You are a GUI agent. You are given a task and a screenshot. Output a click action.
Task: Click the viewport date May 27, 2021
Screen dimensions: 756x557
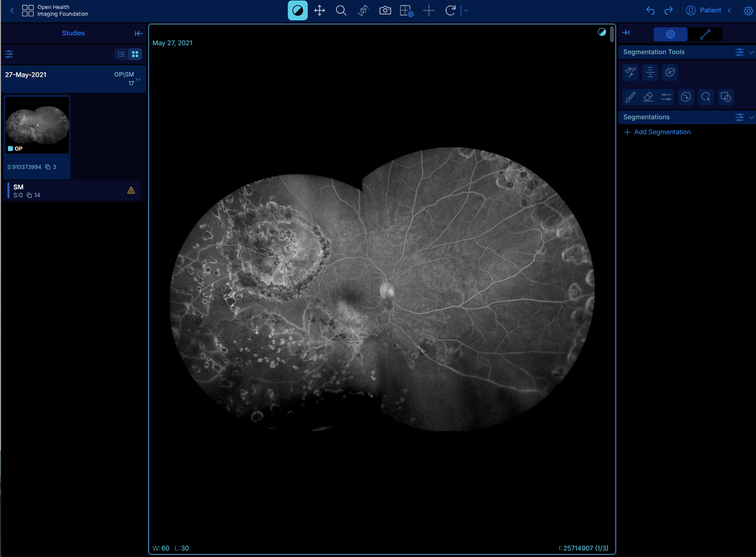pyautogui.click(x=172, y=43)
